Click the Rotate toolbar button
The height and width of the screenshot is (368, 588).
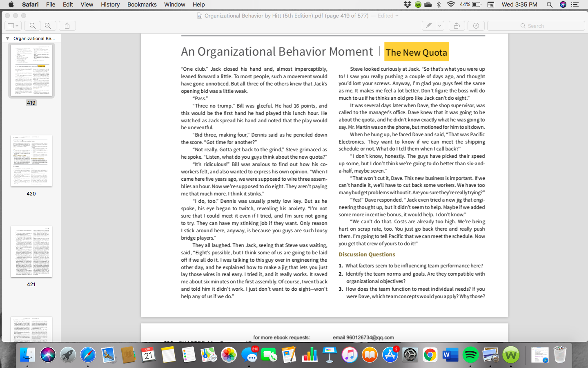(457, 26)
